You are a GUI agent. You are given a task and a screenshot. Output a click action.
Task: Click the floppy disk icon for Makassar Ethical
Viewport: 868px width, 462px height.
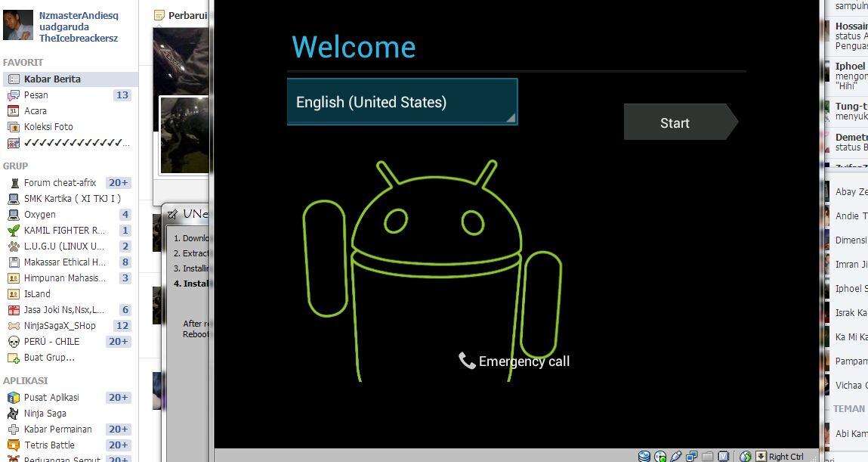[14, 262]
